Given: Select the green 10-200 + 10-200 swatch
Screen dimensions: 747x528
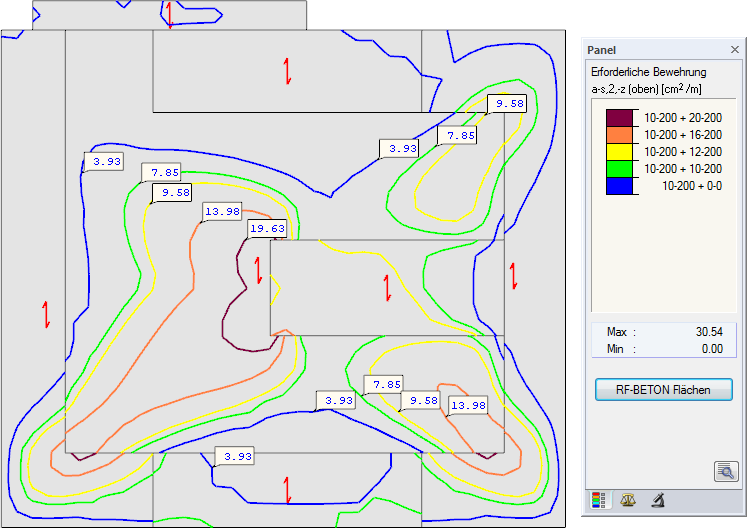Looking at the screenshot, I should 619,169.
